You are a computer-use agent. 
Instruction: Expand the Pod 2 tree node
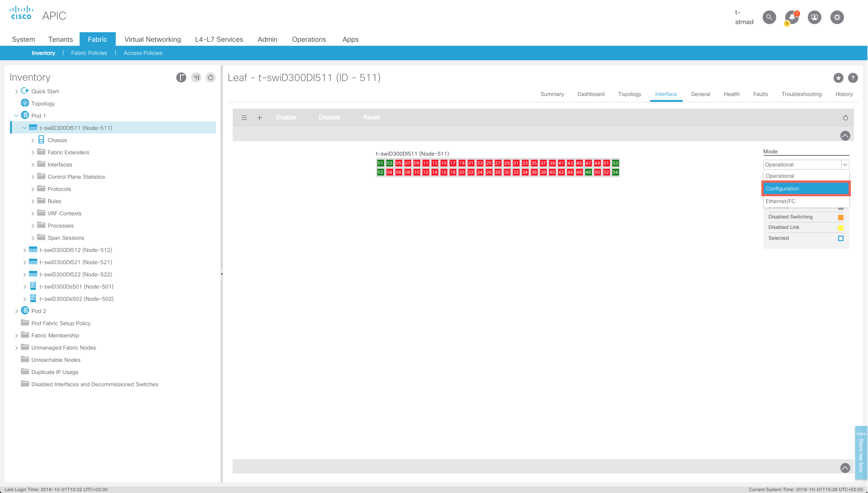pos(17,311)
